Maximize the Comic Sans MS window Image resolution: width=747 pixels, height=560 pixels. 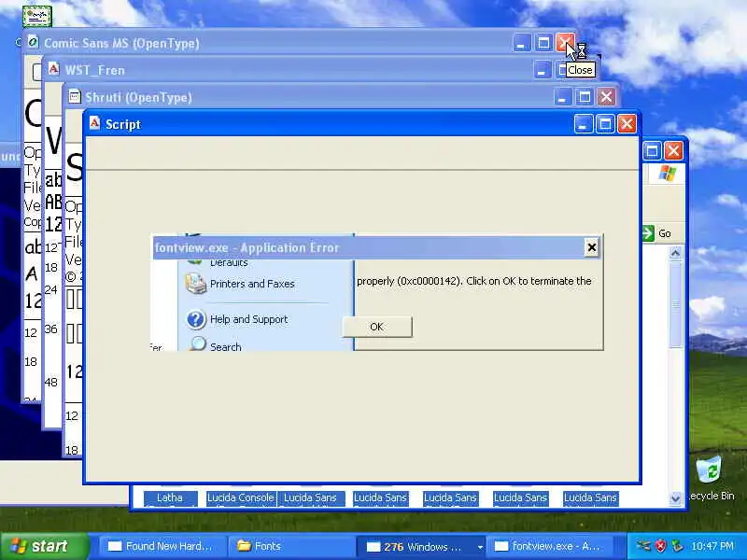tap(543, 43)
